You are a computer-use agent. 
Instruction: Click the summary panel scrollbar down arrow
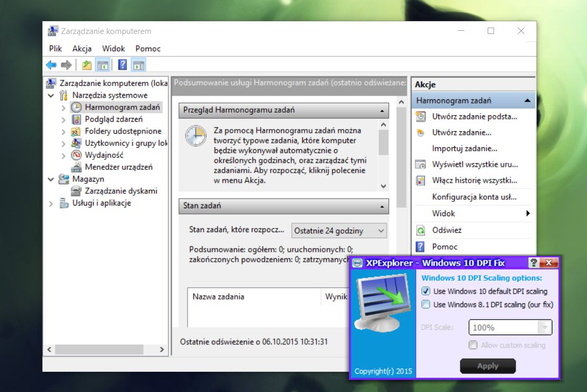[382, 186]
